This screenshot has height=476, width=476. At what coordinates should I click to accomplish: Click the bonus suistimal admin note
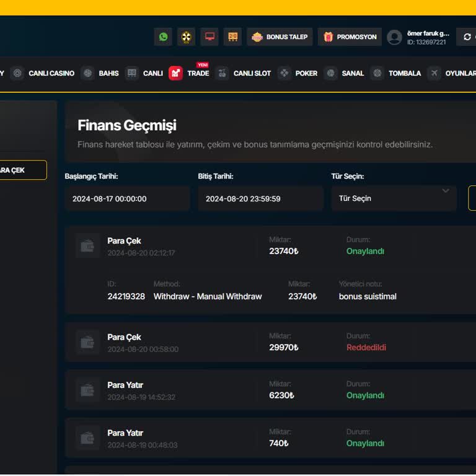(368, 296)
